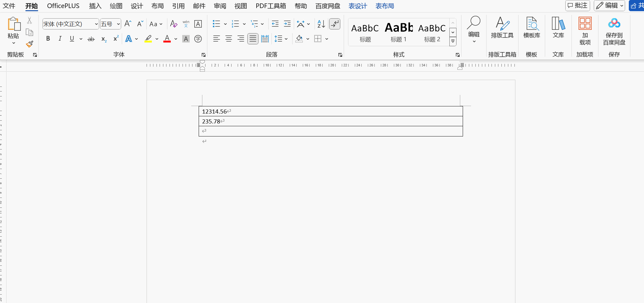Image resolution: width=644 pixels, height=303 pixels.
Task: Expand the font name dropdown 宋体
Action: [96, 24]
